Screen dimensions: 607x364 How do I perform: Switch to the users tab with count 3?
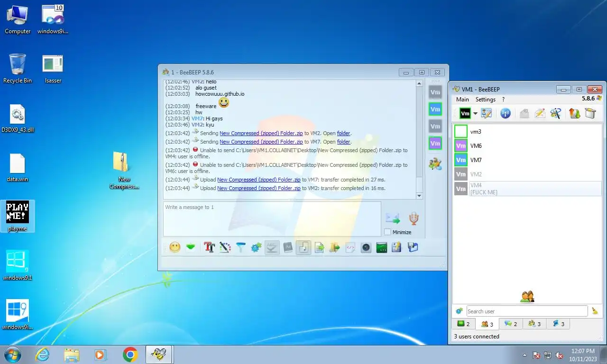[x=487, y=324]
